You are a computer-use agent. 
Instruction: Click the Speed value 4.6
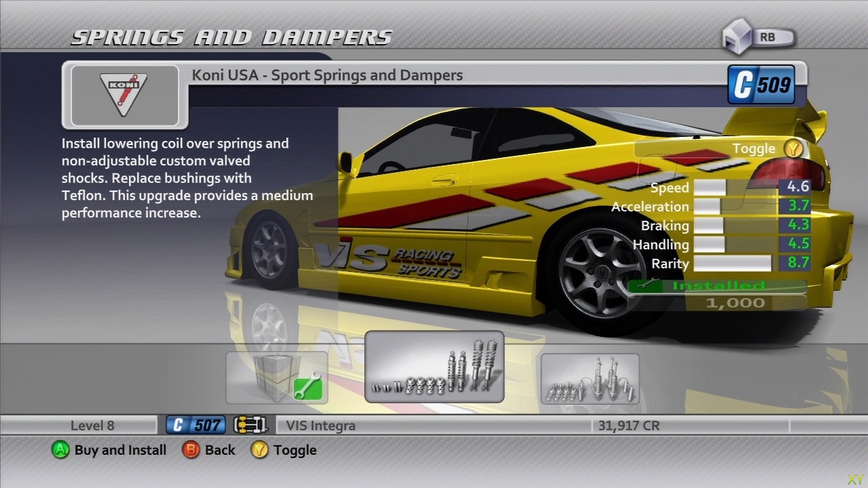click(797, 186)
